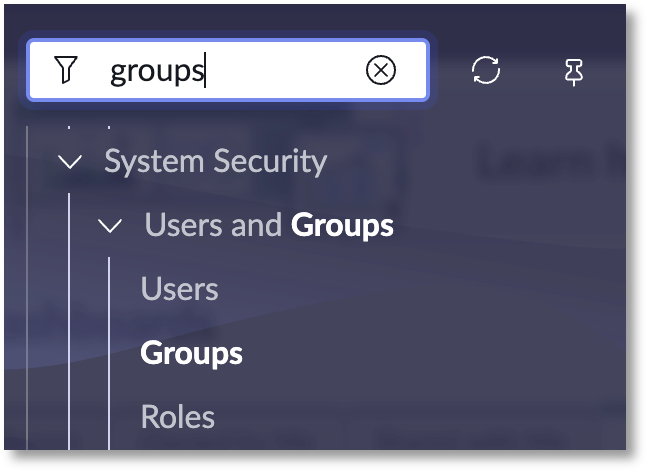Viewport: 647px width, 471px height.
Task: Collapse the System Security section chevron
Action: pos(70,161)
